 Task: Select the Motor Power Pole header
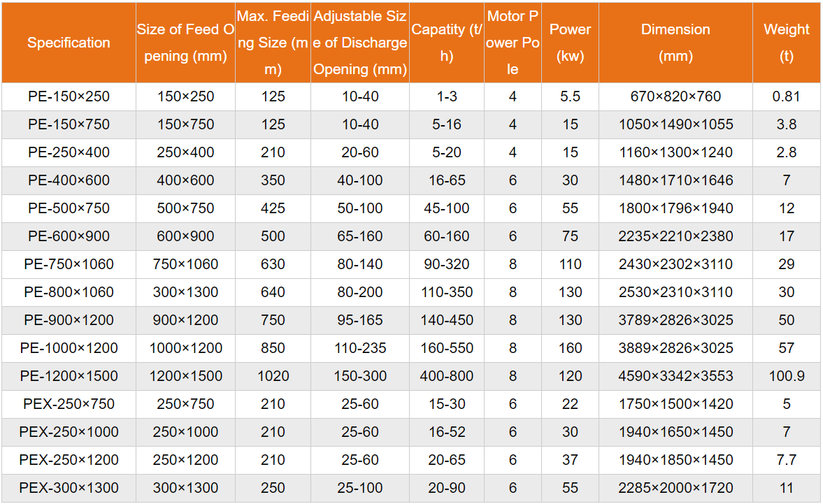(x=513, y=43)
